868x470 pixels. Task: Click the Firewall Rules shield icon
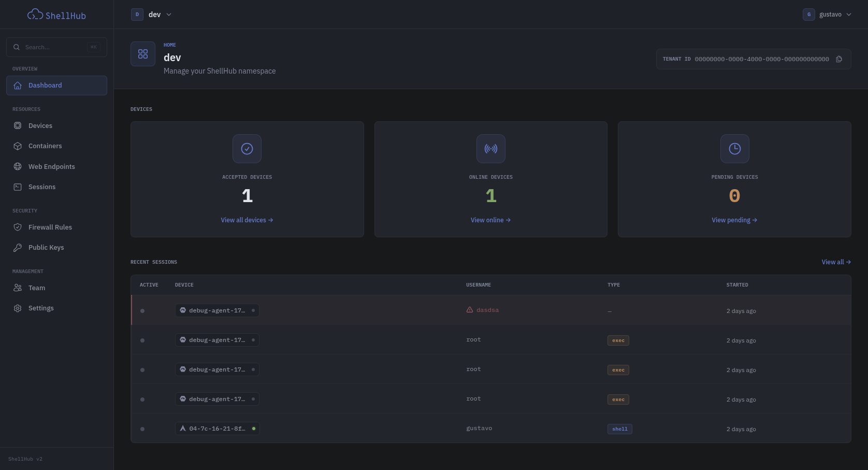[18, 227]
